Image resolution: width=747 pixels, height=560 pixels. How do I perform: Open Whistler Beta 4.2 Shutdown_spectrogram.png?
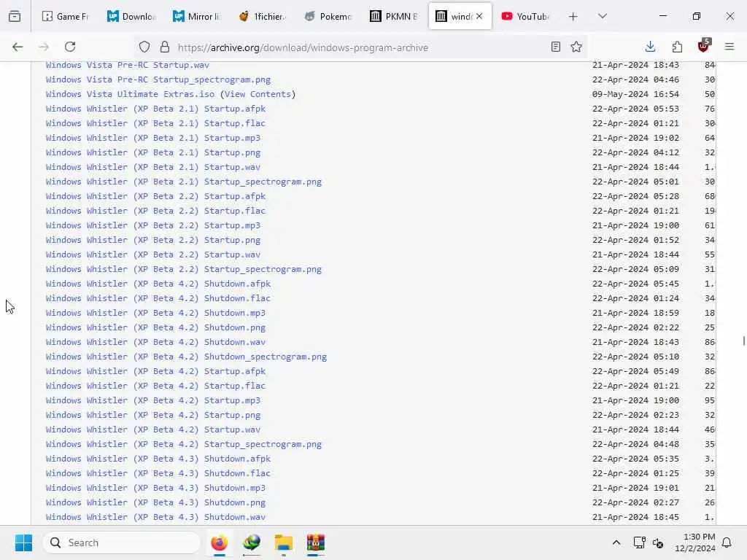186,357
